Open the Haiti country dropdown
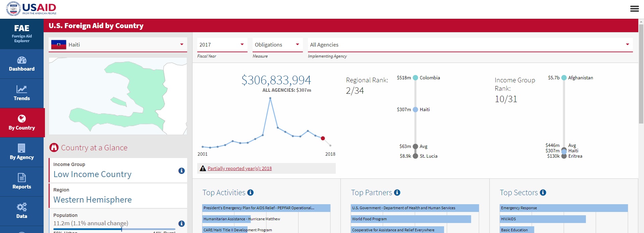Viewport: 644px width, 233px height. (118, 45)
